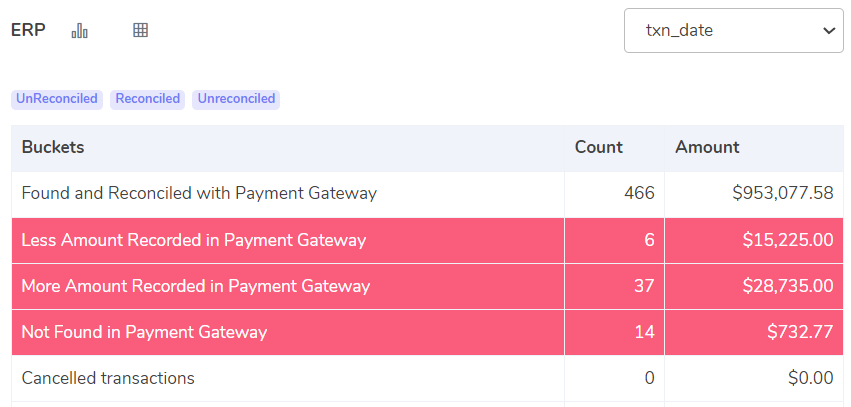Select the lowercase Unreconciled tag
Screen dimensions: 851x407
236,99
